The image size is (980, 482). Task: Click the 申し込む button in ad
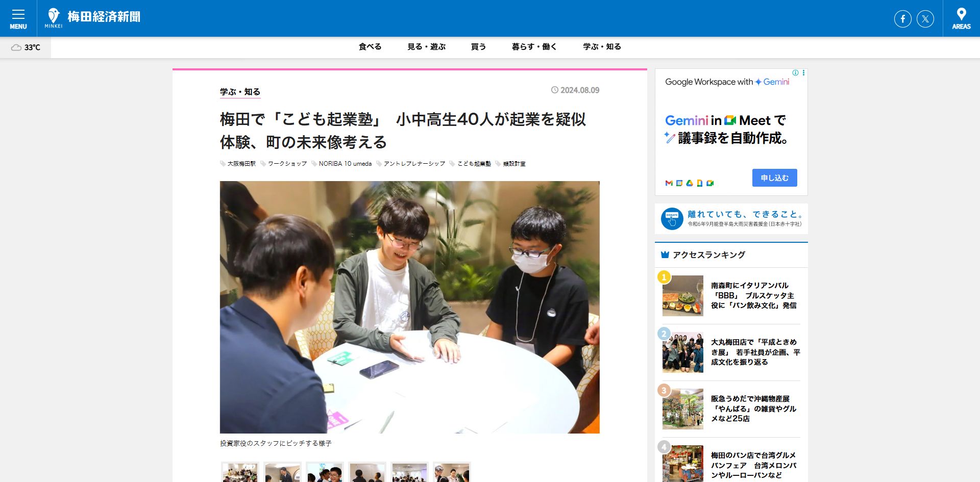coord(774,178)
